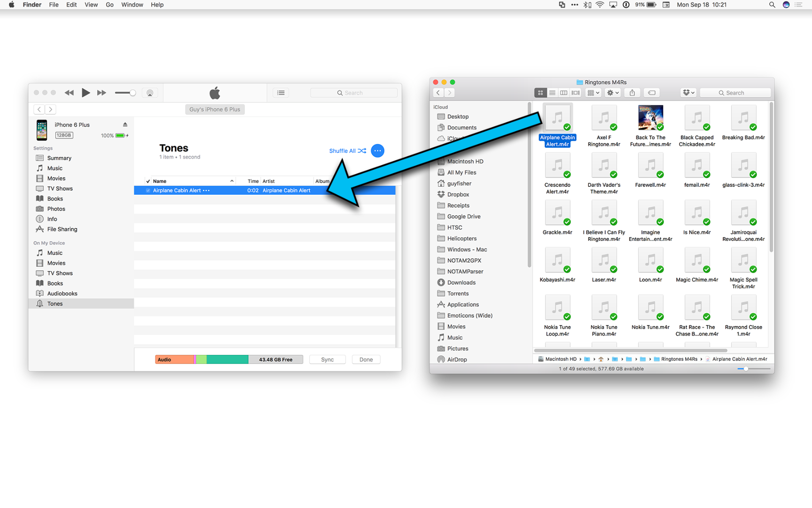Open the Wi-Fi status menu
This screenshot has width=812, height=508.
pos(600,5)
